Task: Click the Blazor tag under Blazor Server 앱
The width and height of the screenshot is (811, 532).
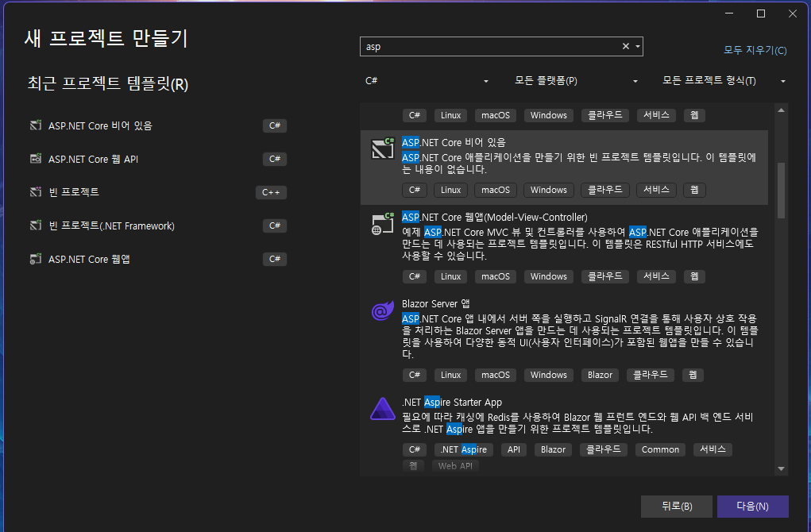Action: point(600,375)
